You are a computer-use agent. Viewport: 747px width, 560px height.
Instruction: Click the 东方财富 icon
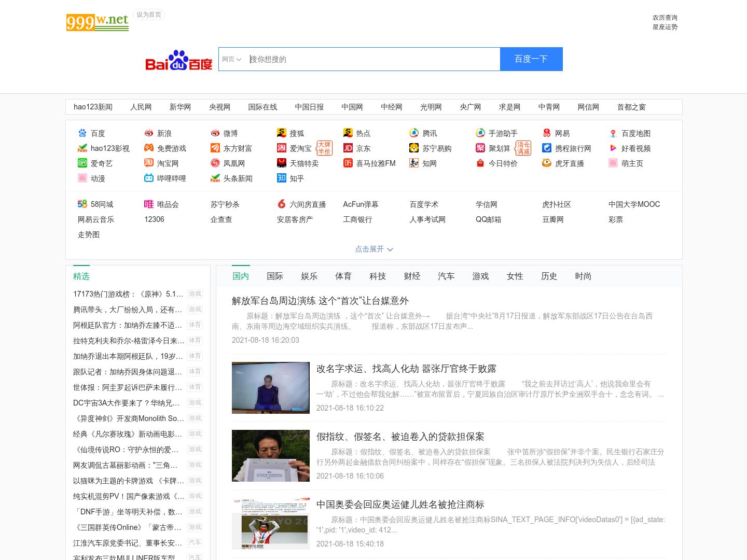click(215, 148)
